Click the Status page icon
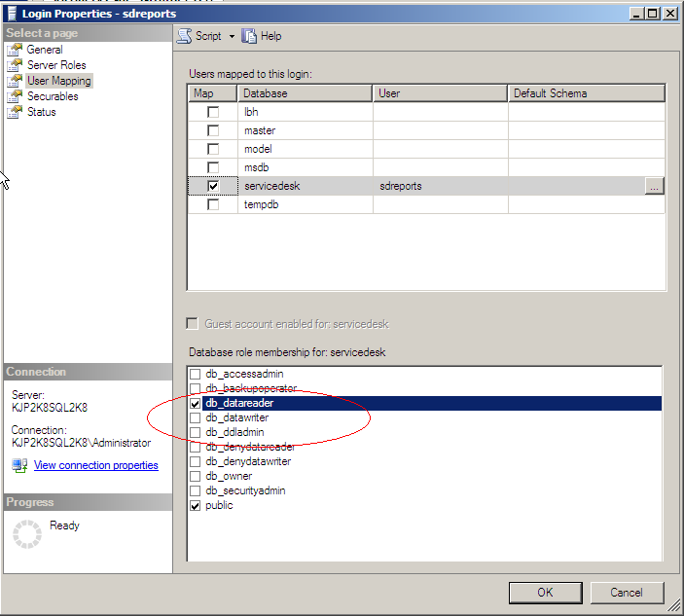 point(15,112)
